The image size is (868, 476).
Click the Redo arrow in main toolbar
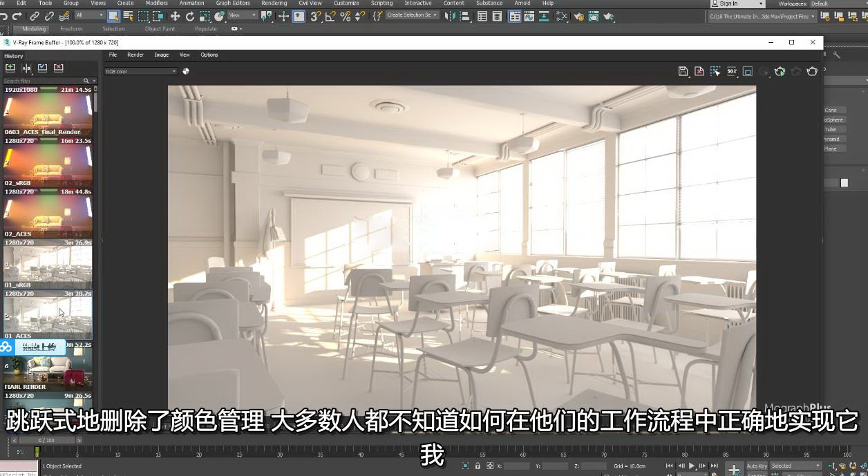point(17,16)
